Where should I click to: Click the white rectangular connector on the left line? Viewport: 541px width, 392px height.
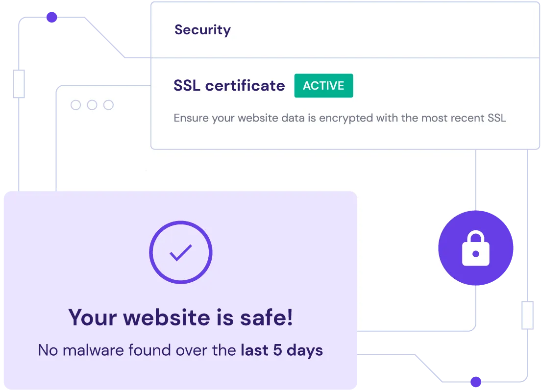[19, 84]
